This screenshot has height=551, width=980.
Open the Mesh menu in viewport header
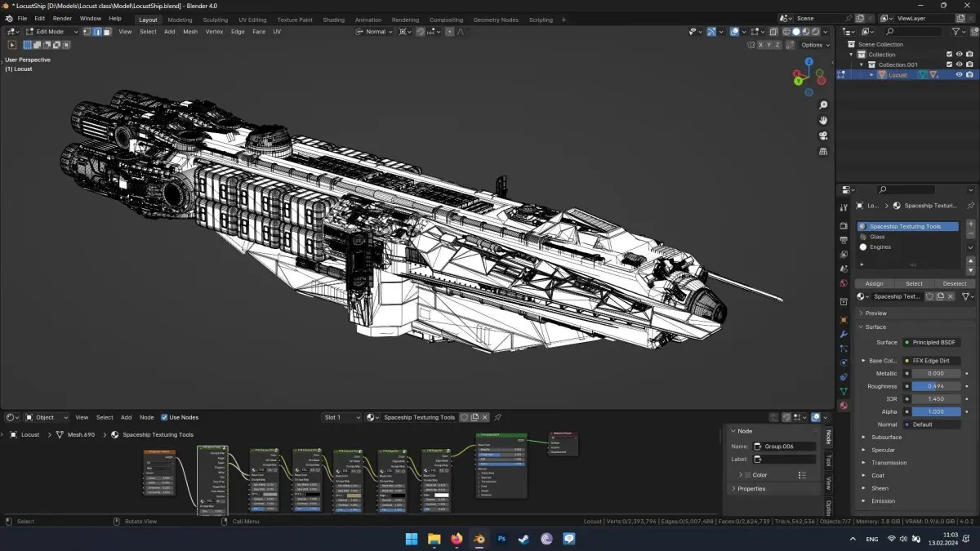pos(190,32)
